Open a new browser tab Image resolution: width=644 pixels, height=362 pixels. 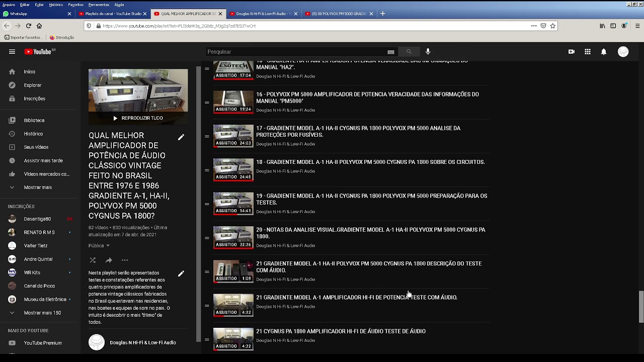(x=382, y=14)
